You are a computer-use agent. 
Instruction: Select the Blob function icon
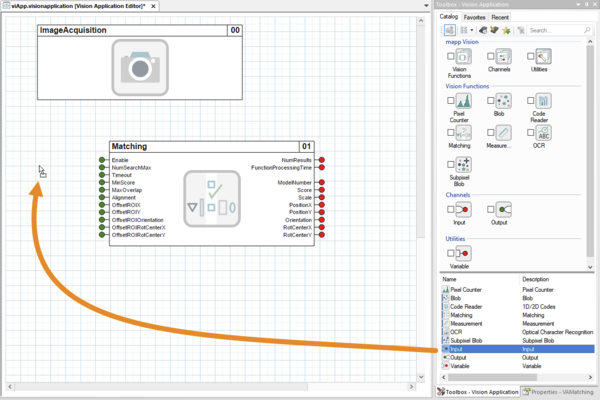[503, 101]
